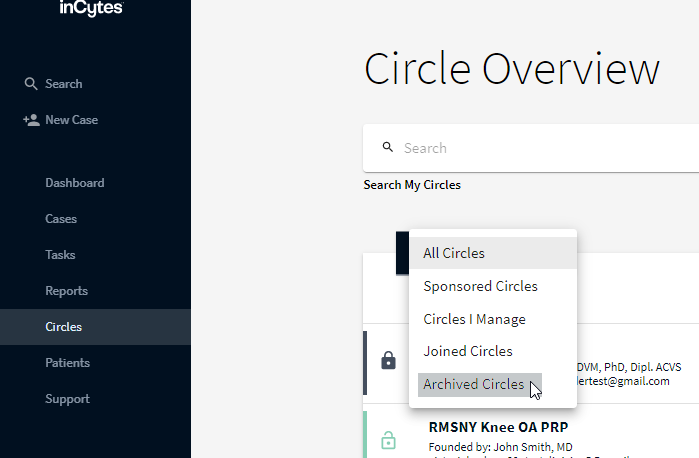This screenshot has width=699, height=458.
Task: Navigate to Reports in the sidebar
Action: [66, 291]
